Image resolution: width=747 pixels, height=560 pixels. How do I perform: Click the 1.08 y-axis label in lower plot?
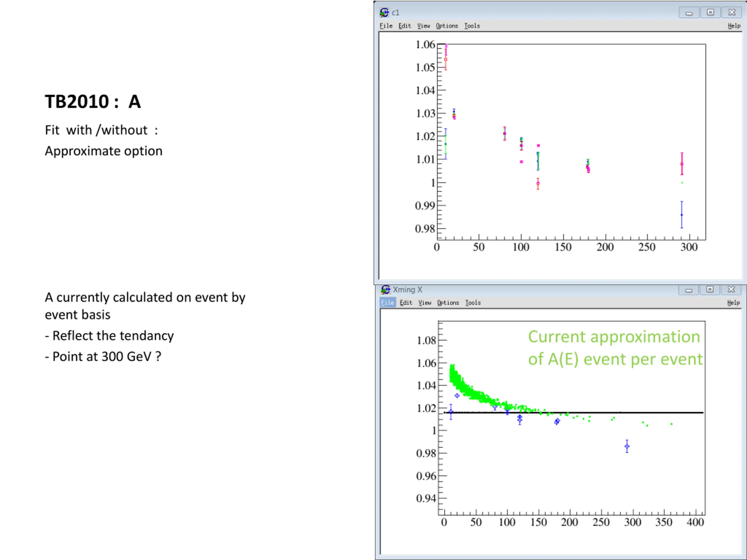coord(427,340)
